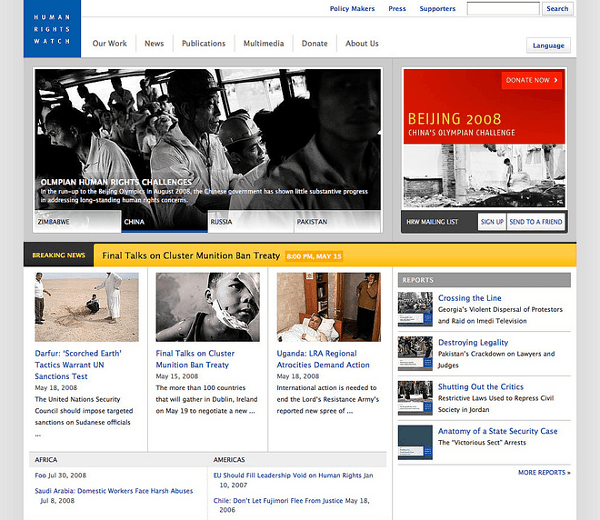
Task: Click the HRW Mailing List label
Action: 432,222
